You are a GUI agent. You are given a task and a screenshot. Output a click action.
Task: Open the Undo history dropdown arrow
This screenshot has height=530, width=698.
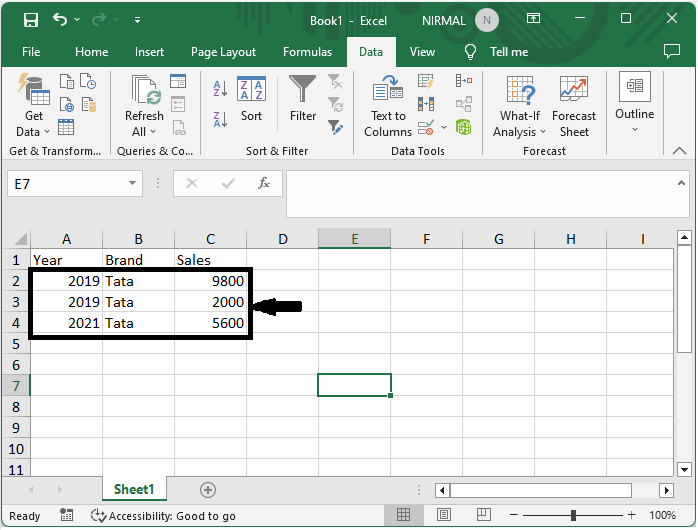[77, 20]
